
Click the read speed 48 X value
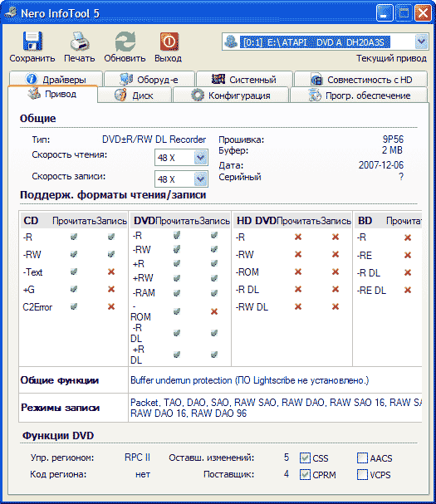pyautogui.click(x=166, y=158)
